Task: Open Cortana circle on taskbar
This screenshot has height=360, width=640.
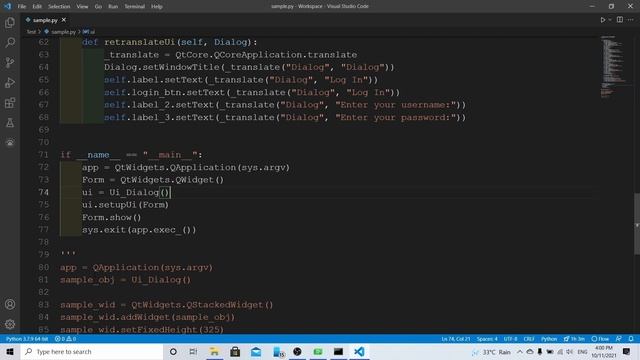Action: coord(173,351)
